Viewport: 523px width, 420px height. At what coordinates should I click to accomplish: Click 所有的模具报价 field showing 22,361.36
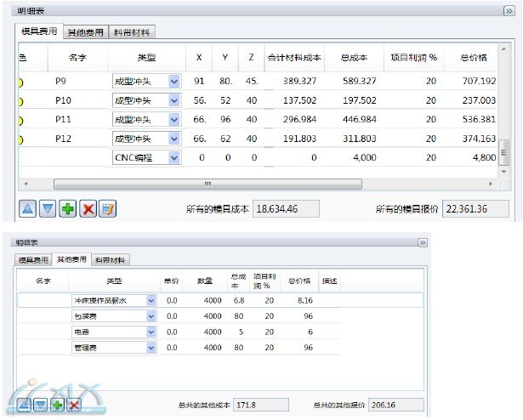[475, 209]
